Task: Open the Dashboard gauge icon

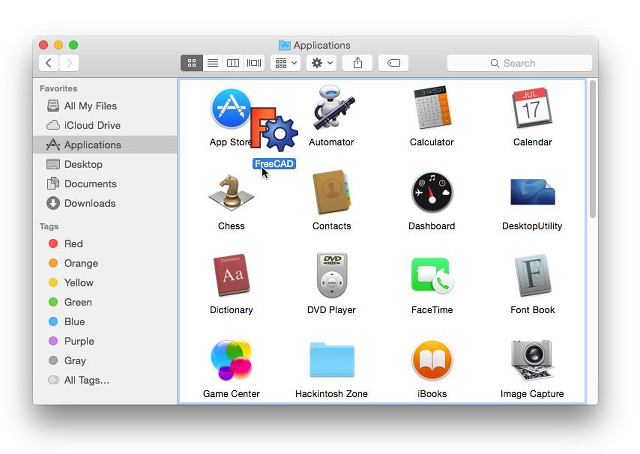Action: [x=432, y=192]
